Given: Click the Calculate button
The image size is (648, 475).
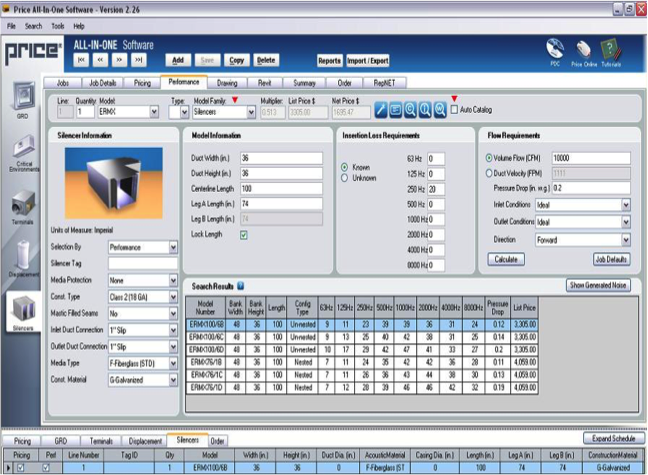Looking at the screenshot, I should pyautogui.click(x=506, y=260).
